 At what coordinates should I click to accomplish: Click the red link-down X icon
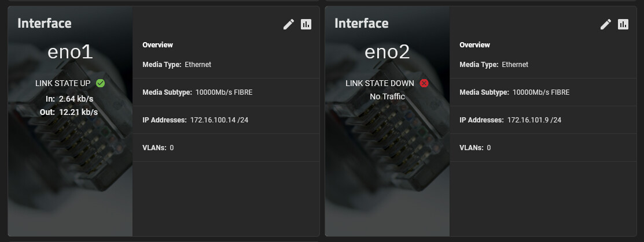click(x=424, y=83)
